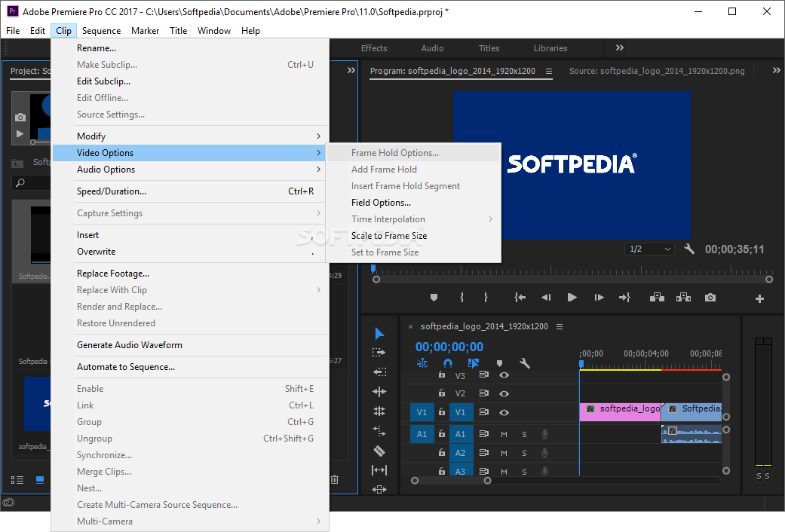Click the Export Frame camera icon

pyautogui.click(x=710, y=298)
